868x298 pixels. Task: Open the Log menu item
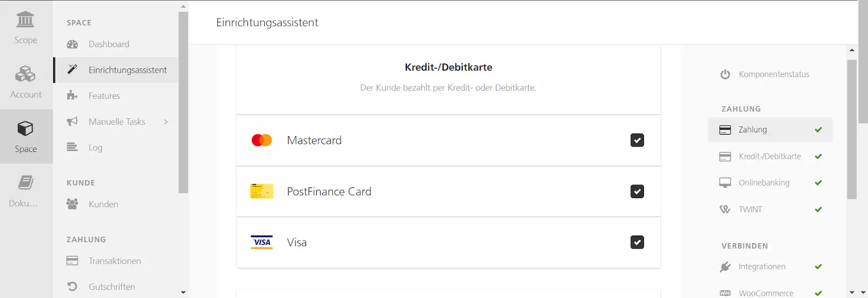tap(95, 148)
